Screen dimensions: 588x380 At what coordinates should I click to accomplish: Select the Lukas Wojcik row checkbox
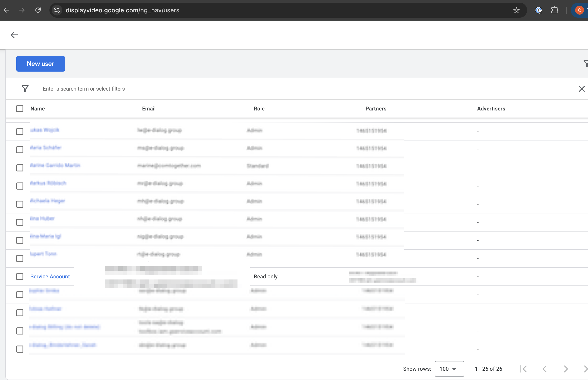point(20,131)
